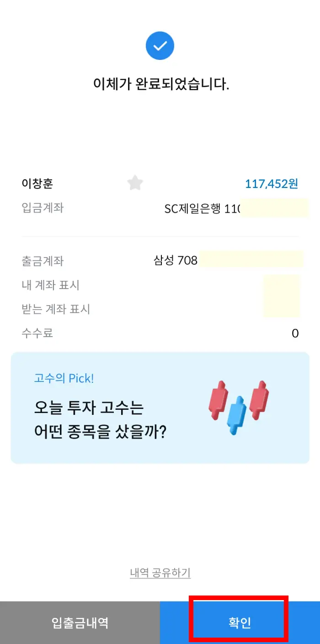
Task: Open 내역 공유하기 to share transfer details
Action: pos(160,572)
